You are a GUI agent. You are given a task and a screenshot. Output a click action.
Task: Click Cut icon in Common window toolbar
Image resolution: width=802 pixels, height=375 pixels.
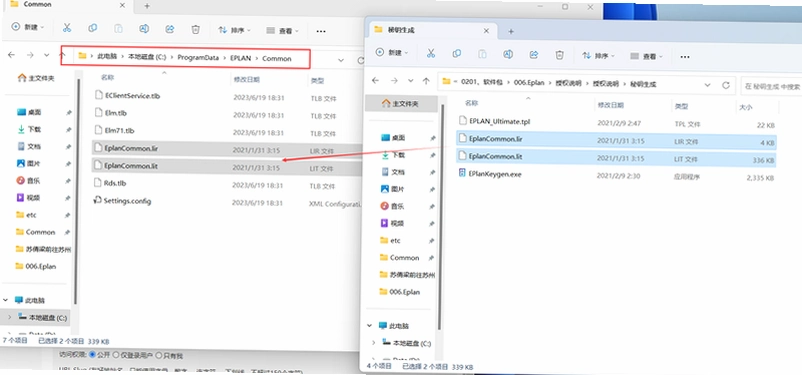coord(67,28)
